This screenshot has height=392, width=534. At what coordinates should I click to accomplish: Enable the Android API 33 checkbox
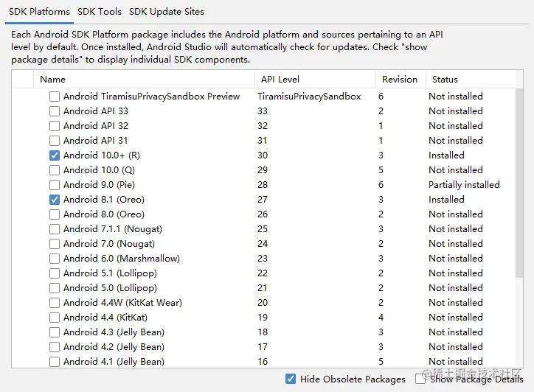pos(55,111)
